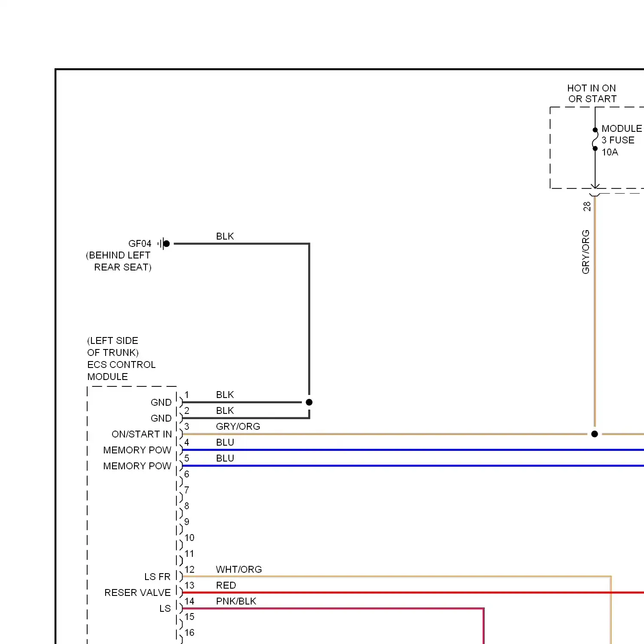Image resolution: width=644 pixels, height=644 pixels.
Task: Select connector pin number '11'
Action: coord(189,553)
